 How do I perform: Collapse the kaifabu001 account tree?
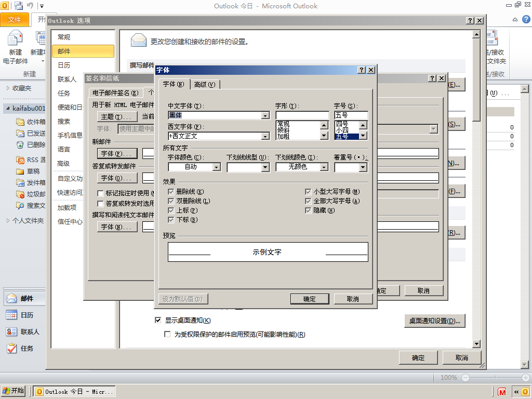pos(8,108)
